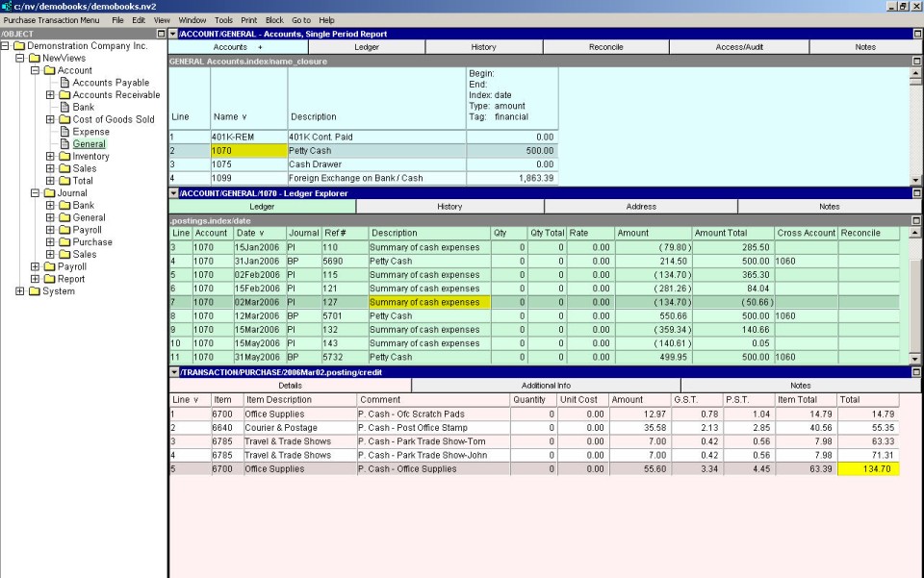Screen dimensions: 924x578
Task: Expand the Accounts Receivable tree node
Action: click(x=50, y=95)
